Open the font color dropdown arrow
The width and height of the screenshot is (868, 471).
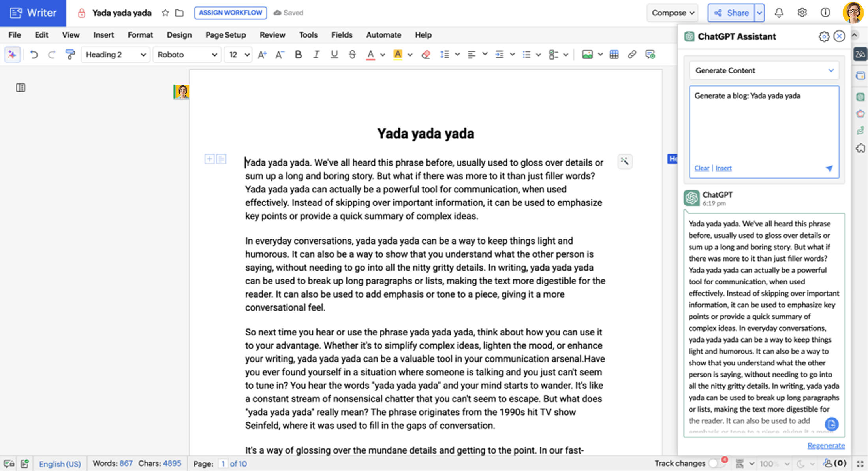tap(383, 55)
